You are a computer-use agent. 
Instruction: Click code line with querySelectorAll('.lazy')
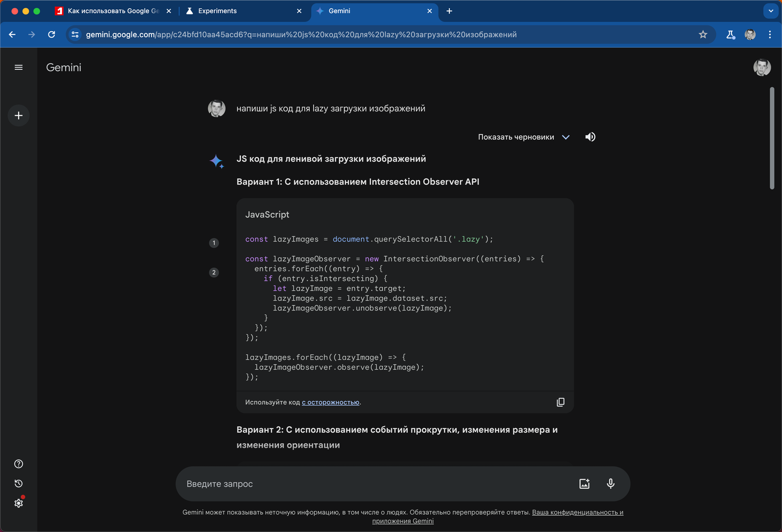coord(369,239)
